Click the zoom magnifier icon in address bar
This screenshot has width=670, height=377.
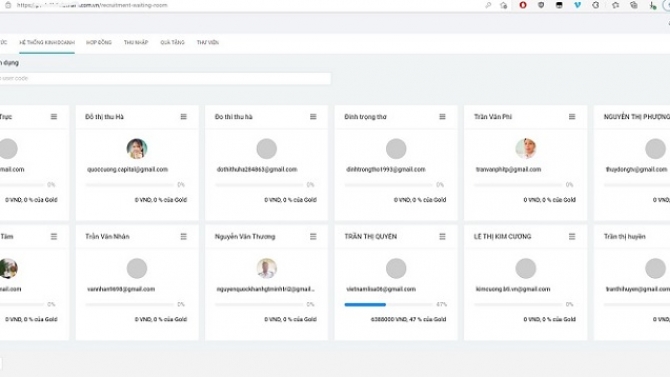tap(488, 5)
